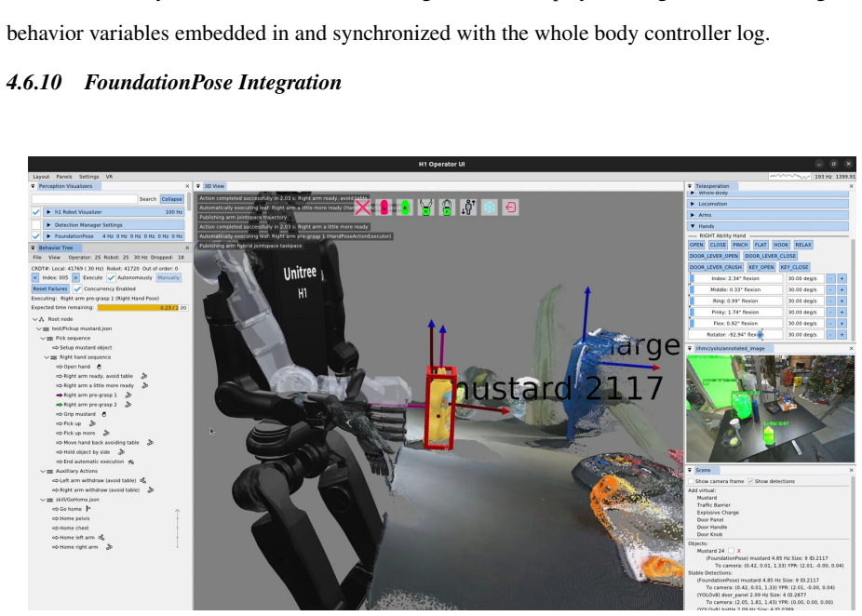862x616 pixels.
Task: Click the red X next to Mustard 24 object
Action: pyautogui.click(x=739, y=551)
